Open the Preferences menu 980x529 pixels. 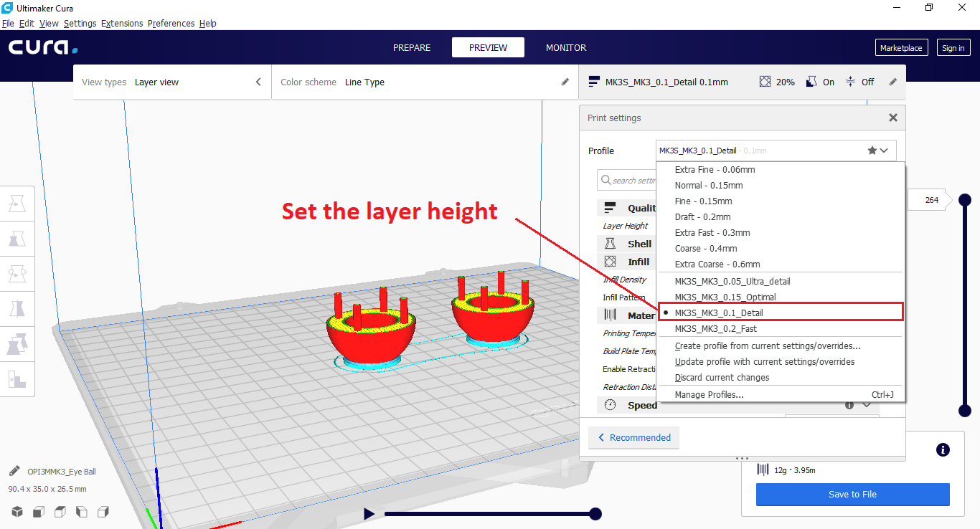click(x=171, y=23)
